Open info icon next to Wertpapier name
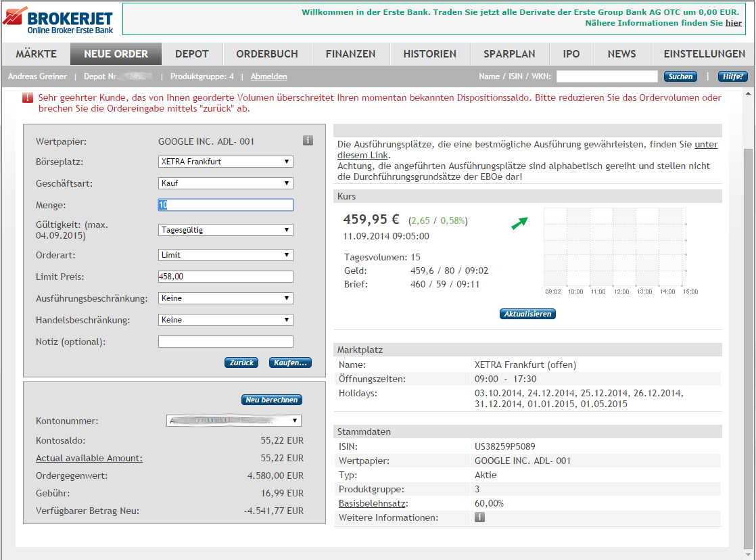756x560 pixels. click(308, 141)
